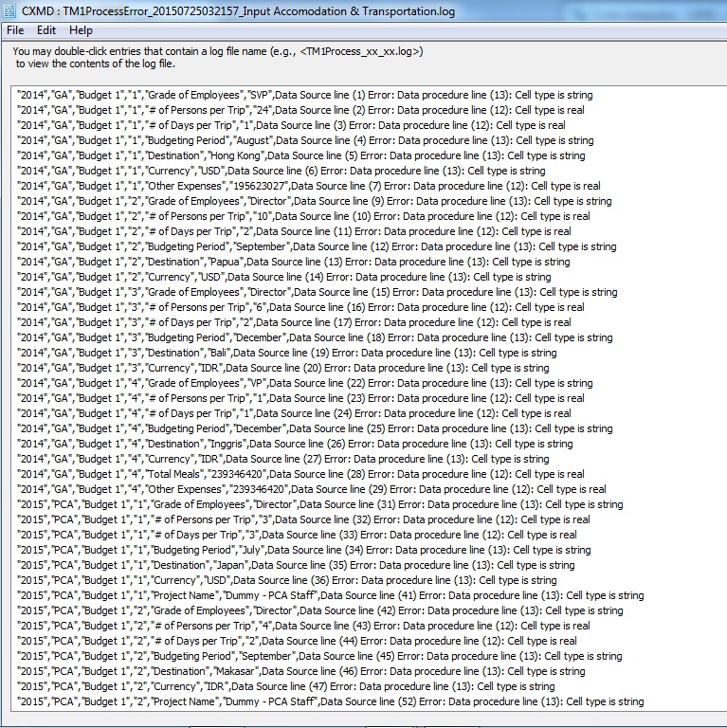727x728 pixels.
Task: Select the "# of Persons per Trip","10" log line
Action: tap(303, 216)
